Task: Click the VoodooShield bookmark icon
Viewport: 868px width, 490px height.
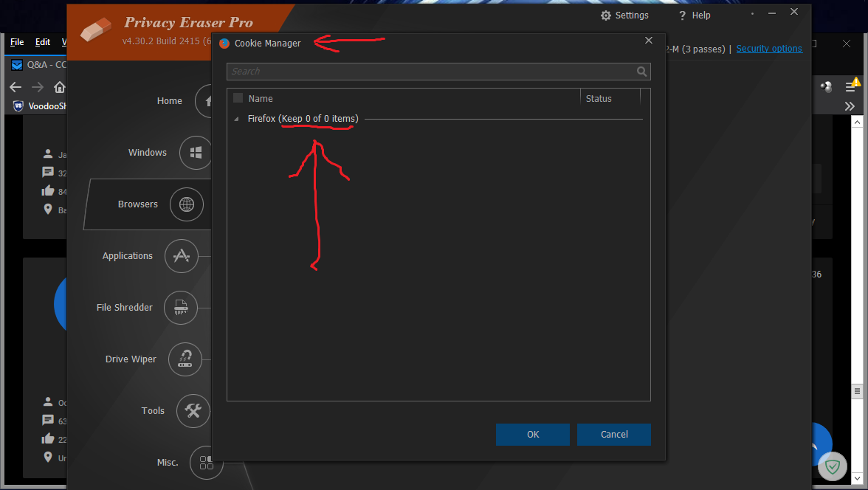Action: [18, 106]
